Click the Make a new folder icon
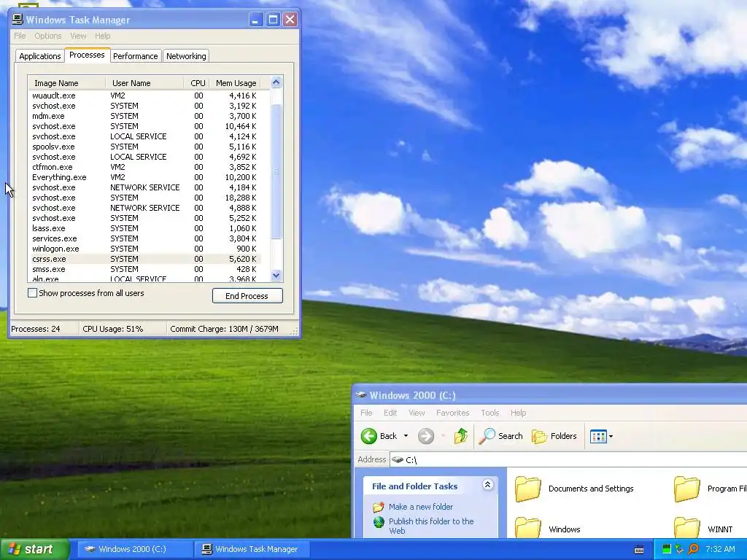747x560 pixels. (379, 507)
